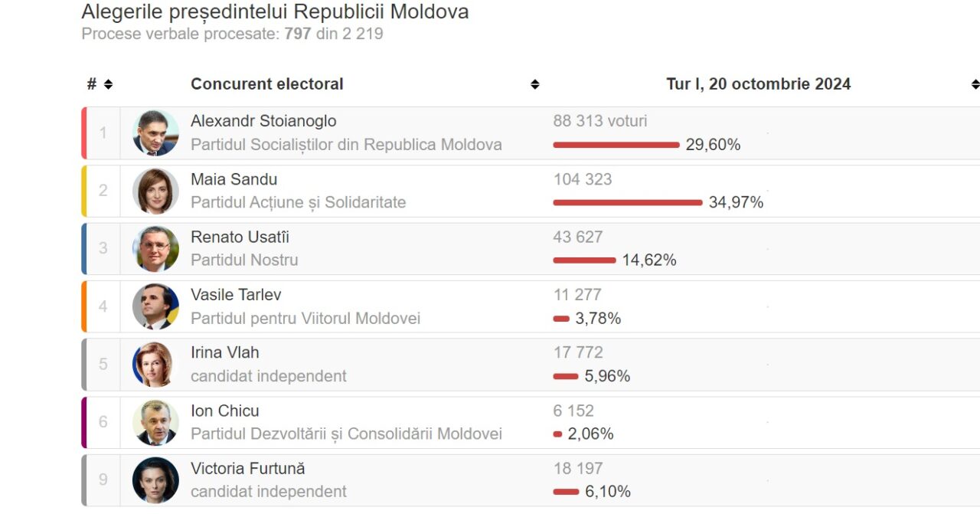Click Renato Usatîi's portrait photo
The width and height of the screenshot is (980, 514).
(155, 249)
